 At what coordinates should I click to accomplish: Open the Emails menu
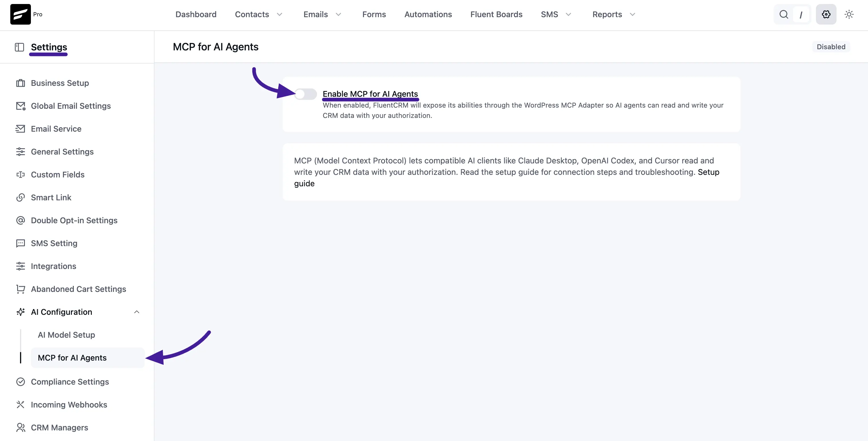315,15
